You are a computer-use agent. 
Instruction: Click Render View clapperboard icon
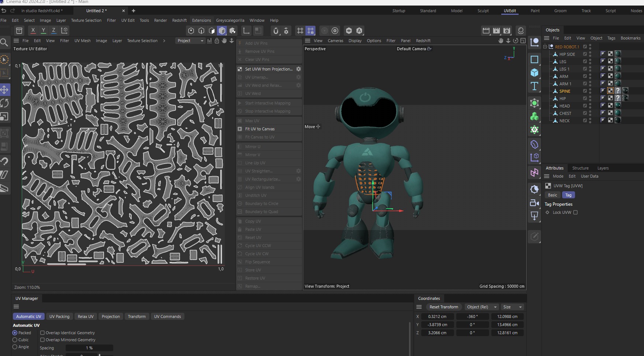[x=486, y=31]
